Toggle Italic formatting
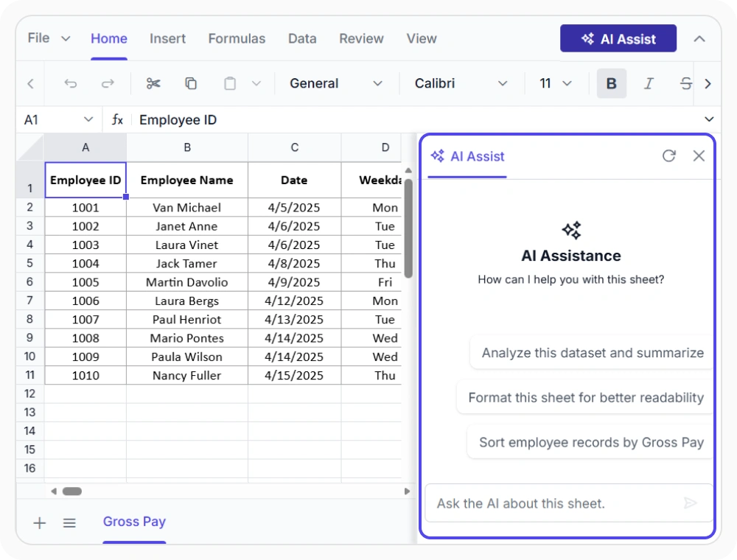737x560 pixels. [x=649, y=83]
